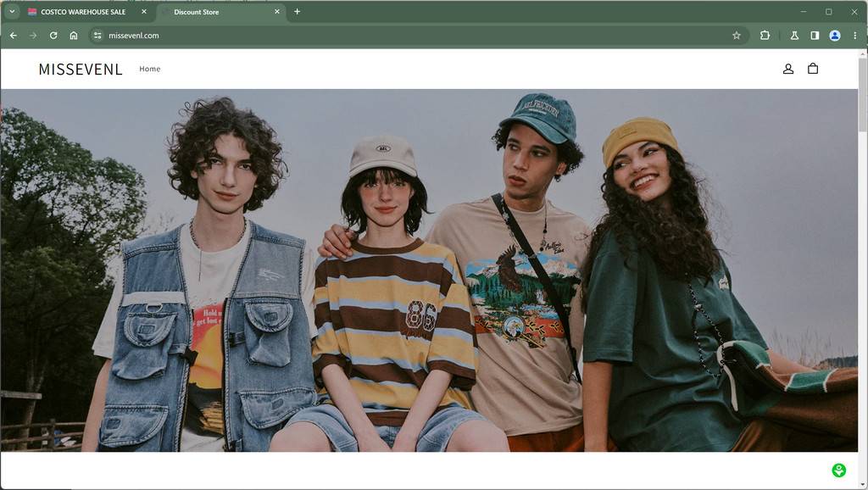Click the site info icon in the address bar
Viewport: 868px width, 490px height.
97,36
